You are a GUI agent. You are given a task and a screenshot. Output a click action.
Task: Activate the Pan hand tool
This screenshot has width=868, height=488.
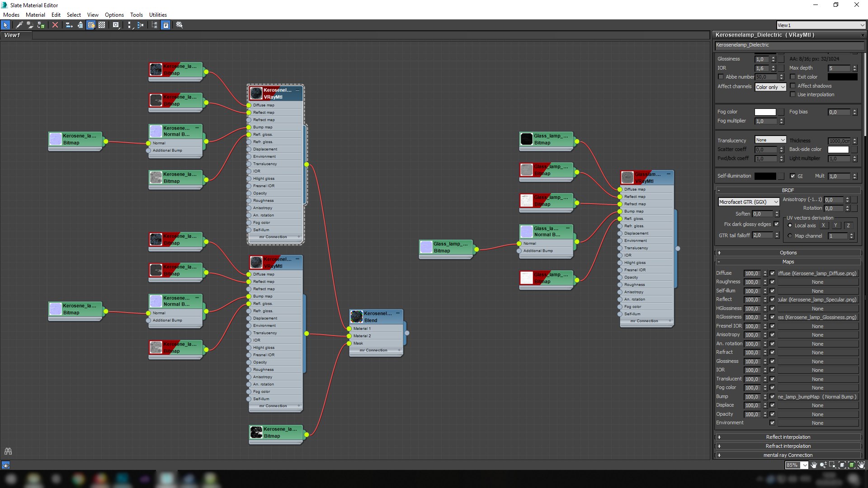[x=814, y=465]
